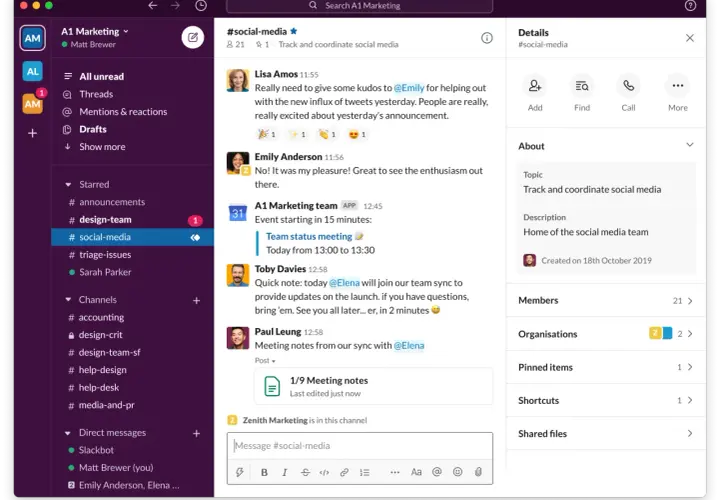The width and height of the screenshot is (720, 500).
Task: Toggle star on #social-media channel
Action: pyautogui.click(x=294, y=31)
